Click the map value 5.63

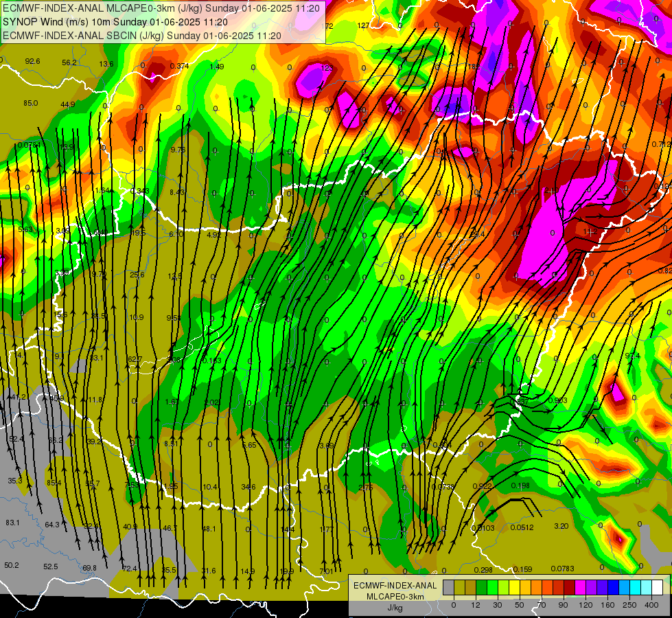click(x=25, y=229)
